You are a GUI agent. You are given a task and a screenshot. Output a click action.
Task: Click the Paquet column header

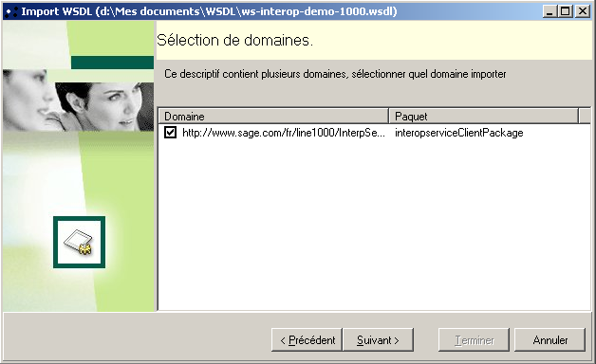tap(483, 117)
